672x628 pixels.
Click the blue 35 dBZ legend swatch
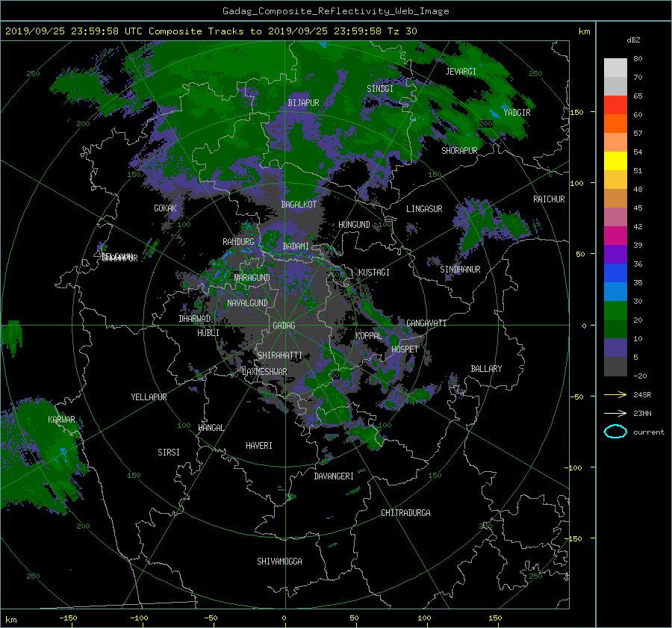[615, 273]
